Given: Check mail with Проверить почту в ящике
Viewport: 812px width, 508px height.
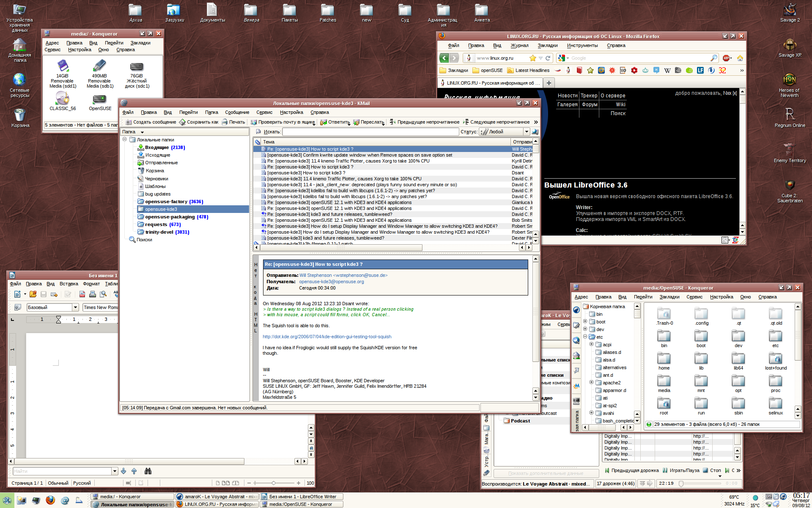Looking at the screenshot, I should 283,122.
